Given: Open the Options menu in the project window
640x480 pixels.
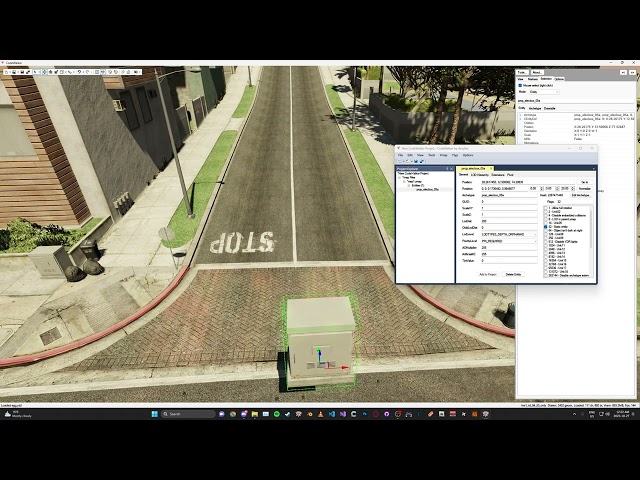Looking at the screenshot, I should coord(468,155).
